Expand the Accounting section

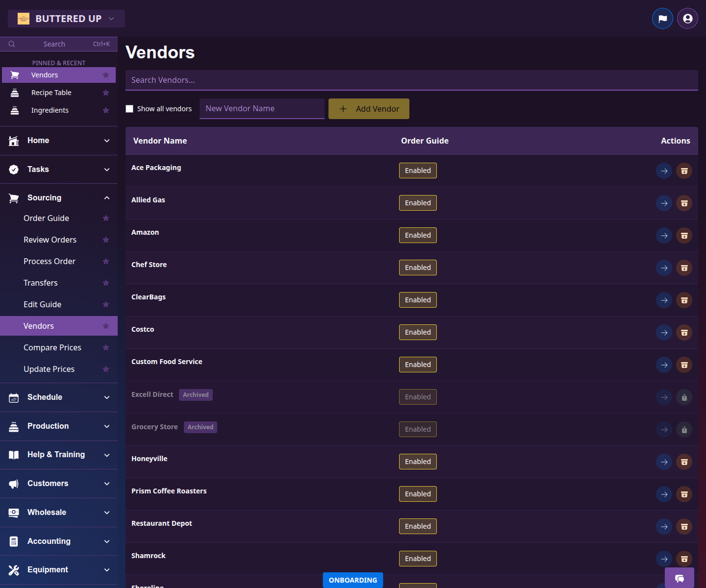(x=107, y=541)
